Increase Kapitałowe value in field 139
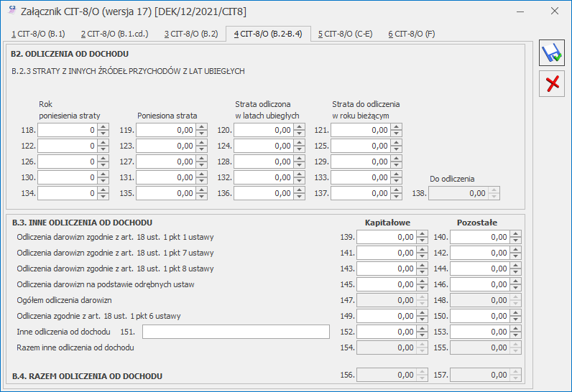Viewport: 572px width, 392px height. [x=422, y=233]
